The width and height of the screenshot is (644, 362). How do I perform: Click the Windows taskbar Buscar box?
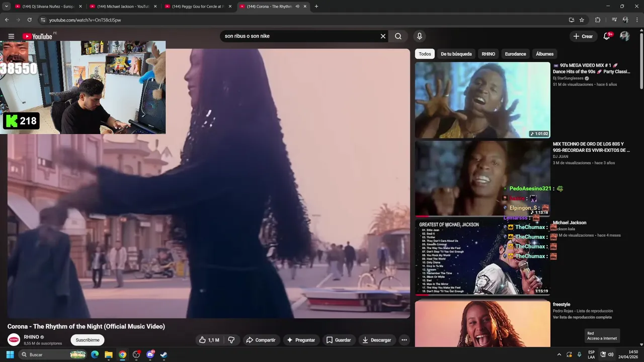pos(52,354)
